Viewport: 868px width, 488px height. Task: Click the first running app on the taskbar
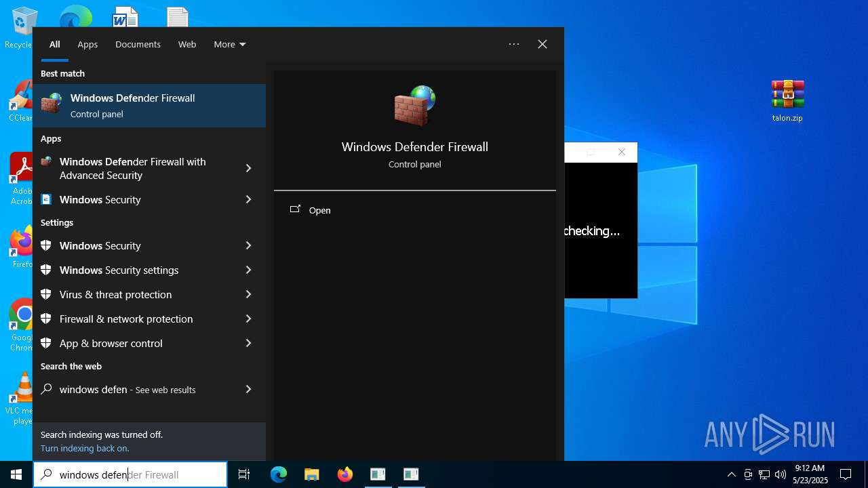(378, 474)
